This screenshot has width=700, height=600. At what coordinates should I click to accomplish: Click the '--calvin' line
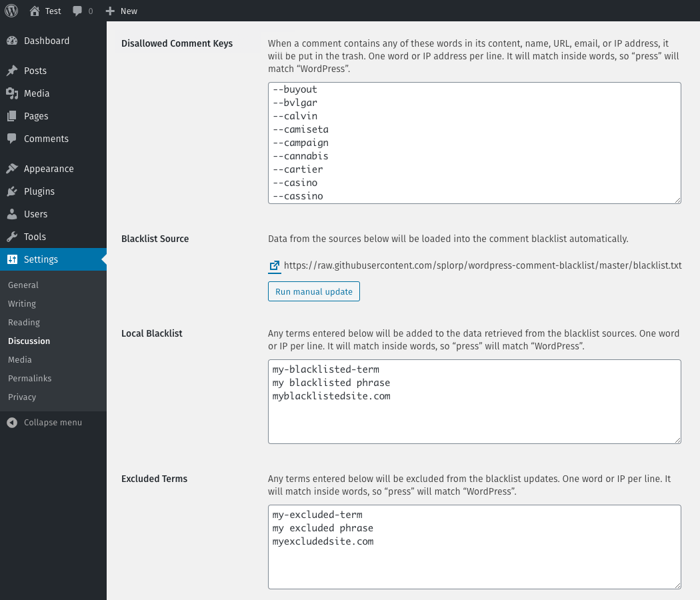[295, 116]
